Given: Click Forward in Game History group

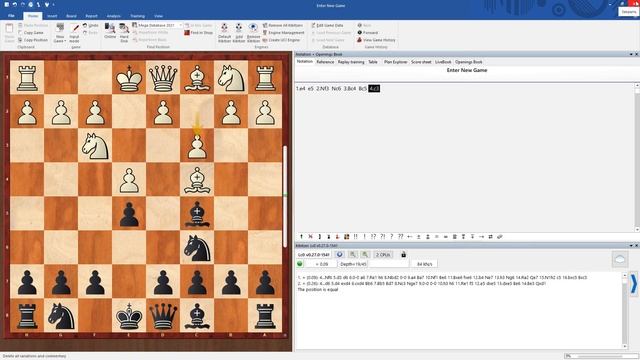Looking at the screenshot, I should (367, 33).
